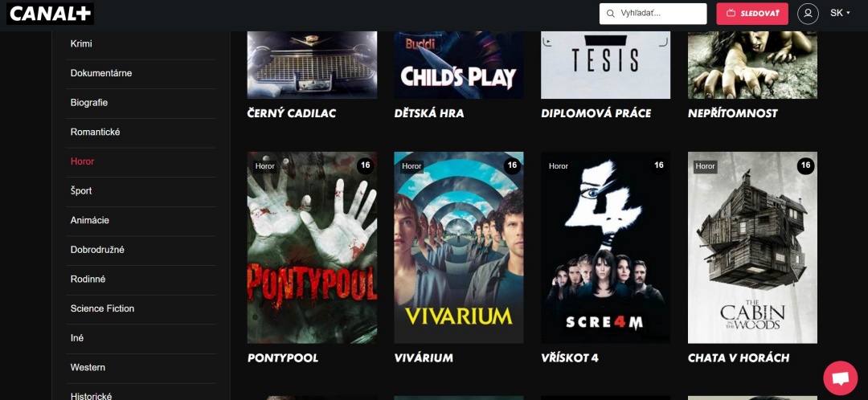Viewport: 868px width, 400px height.
Task: Open the Child's Play poster thumbnail
Action: point(458,65)
